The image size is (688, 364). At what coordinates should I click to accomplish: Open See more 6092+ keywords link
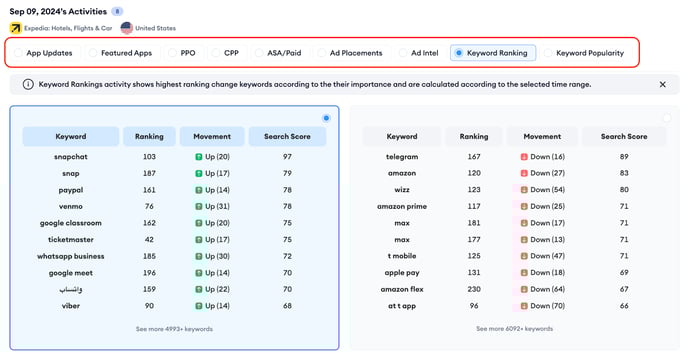click(x=515, y=328)
